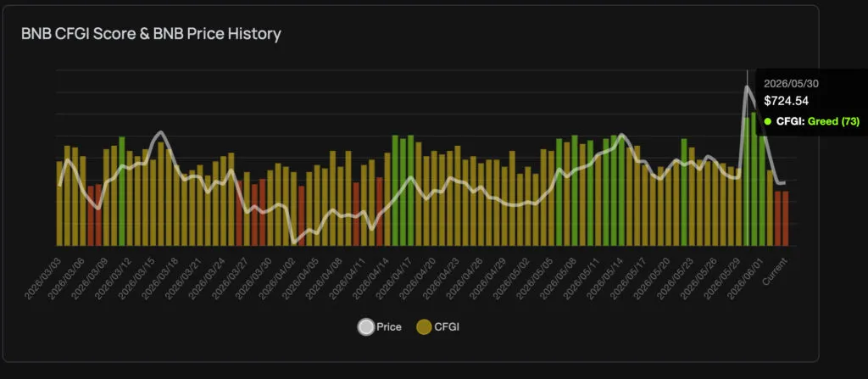This screenshot has height=379, width=868.
Task: Click the highlighted green bar for 2026/05/30
Action: point(746,181)
